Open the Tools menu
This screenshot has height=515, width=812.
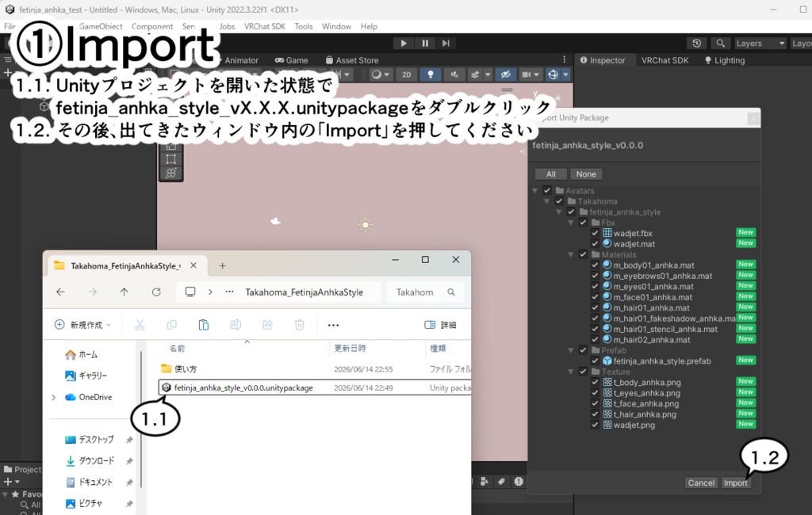coord(304,26)
